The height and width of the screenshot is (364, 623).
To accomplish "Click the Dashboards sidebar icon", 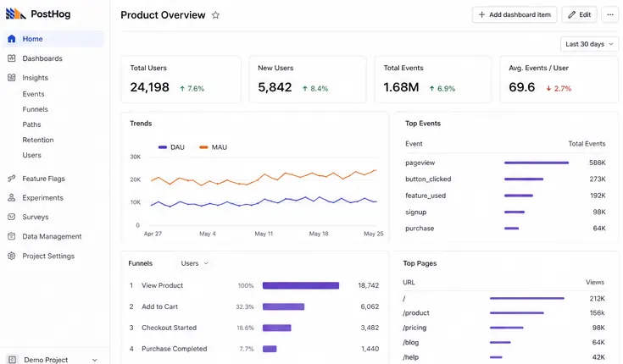I will [12, 58].
